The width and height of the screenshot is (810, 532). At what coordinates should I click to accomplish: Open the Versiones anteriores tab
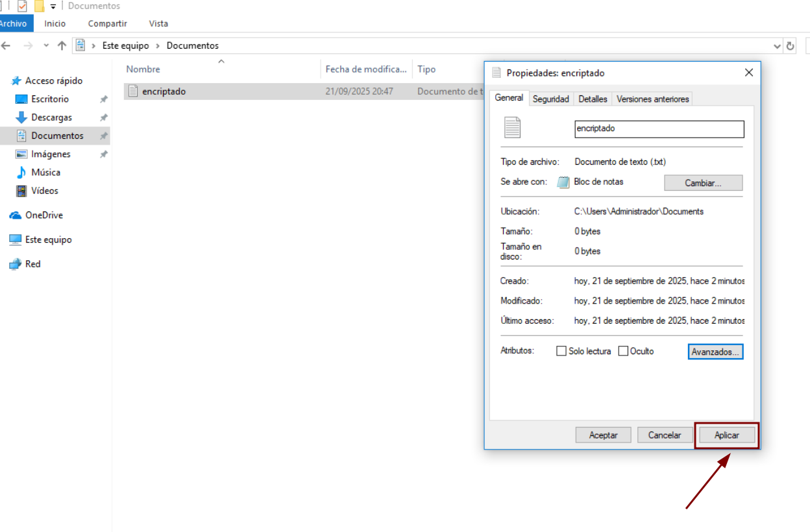(652, 99)
